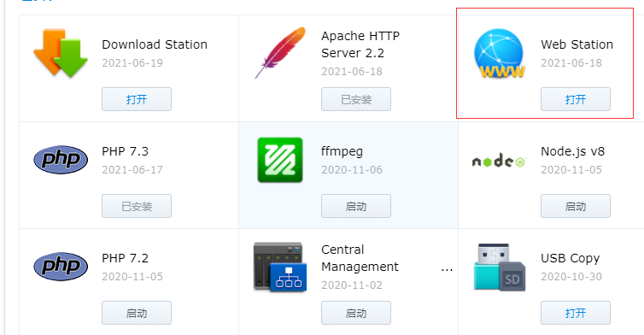Click the date 2020-11-06 under ffmpeg
Image resolution: width=644 pixels, height=335 pixels.
pyautogui.click(x=352, y=170)
